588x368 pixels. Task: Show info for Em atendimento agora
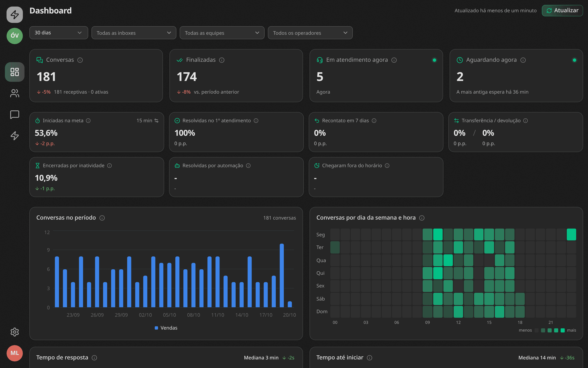coord(394,60)
